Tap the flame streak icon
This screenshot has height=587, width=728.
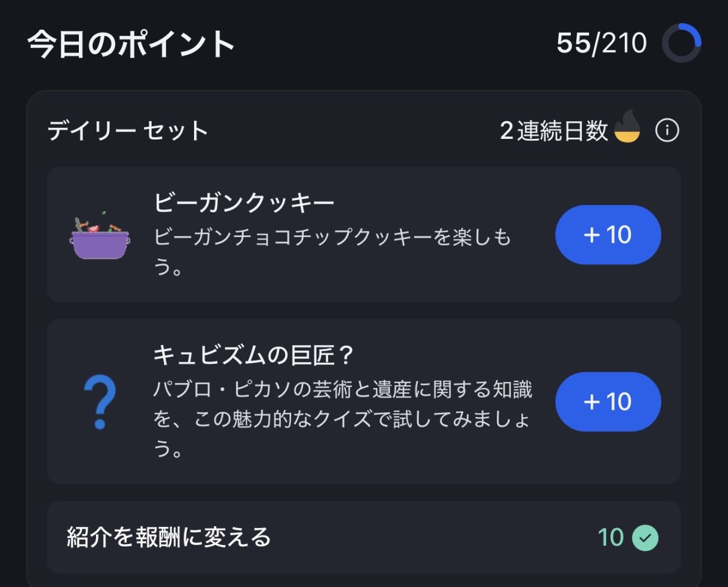coord(627,127)
